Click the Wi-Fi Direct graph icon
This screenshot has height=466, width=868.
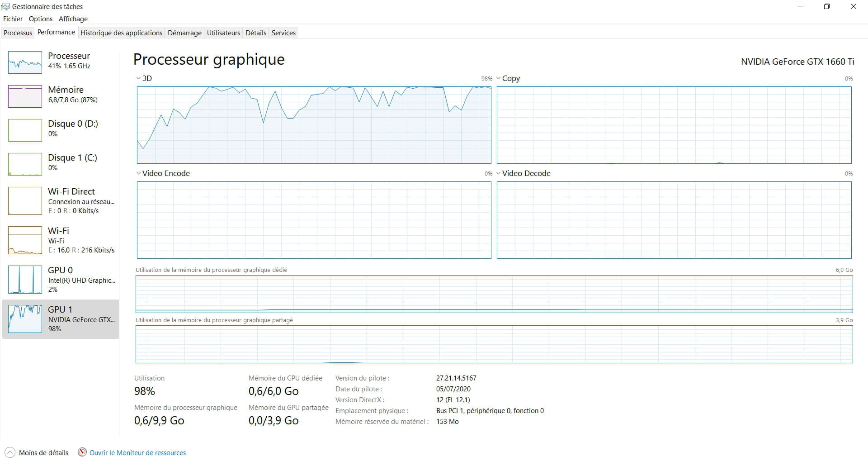click(25, 201)
